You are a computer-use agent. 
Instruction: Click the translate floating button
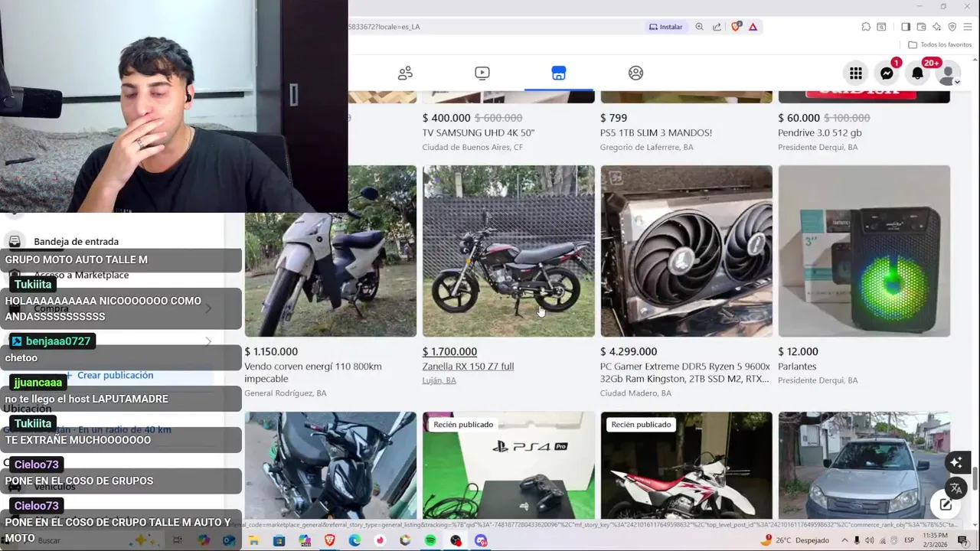click(x=955, y=488)
